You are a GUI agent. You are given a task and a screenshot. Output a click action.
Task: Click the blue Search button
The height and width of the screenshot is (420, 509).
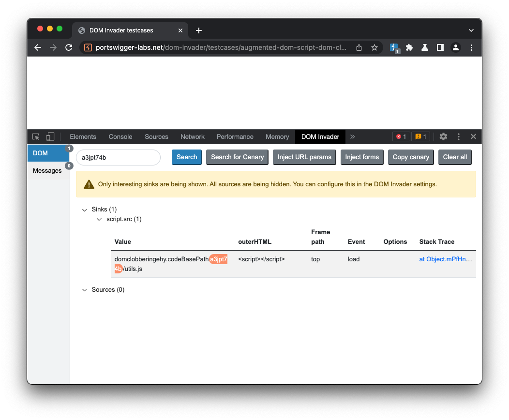187,157
